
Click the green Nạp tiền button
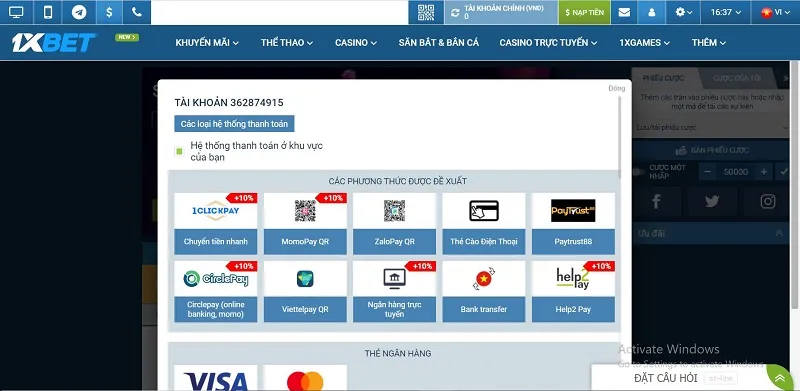585,12
